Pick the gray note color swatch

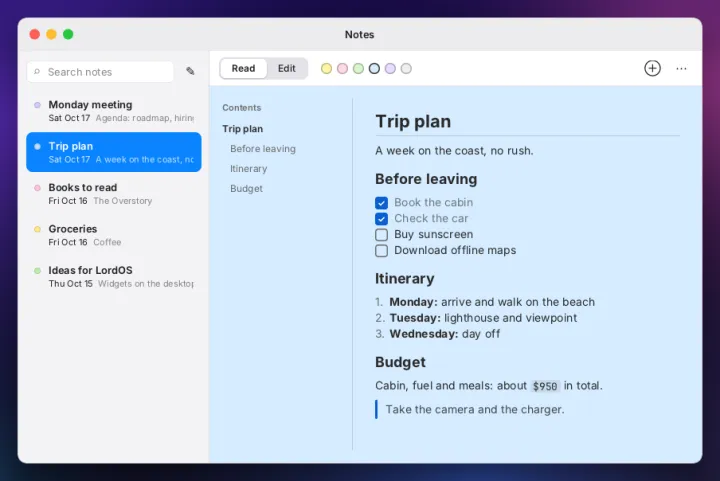(406, 68)
